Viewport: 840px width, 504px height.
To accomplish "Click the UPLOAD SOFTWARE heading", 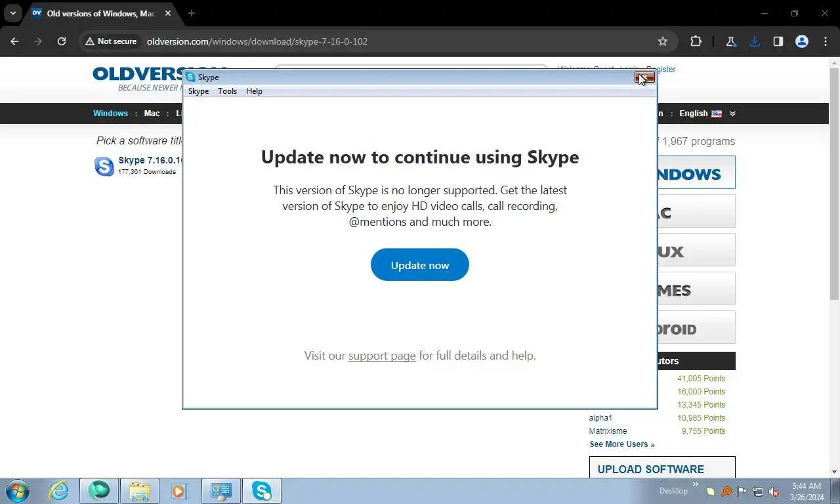I will (x=650, y=469).
